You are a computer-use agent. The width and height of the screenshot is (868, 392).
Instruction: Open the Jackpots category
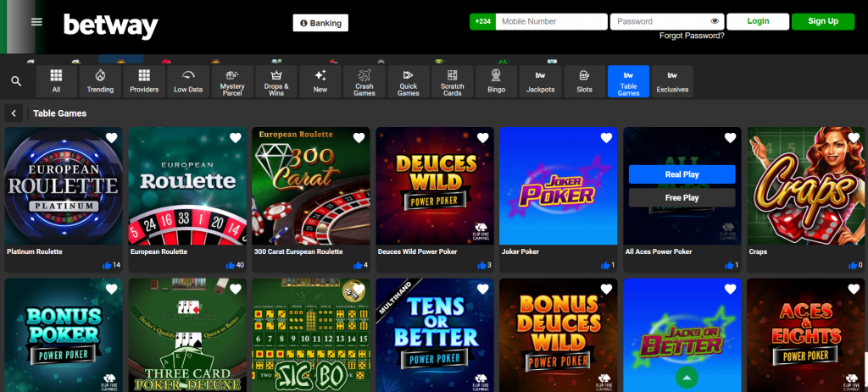[540, 81]
